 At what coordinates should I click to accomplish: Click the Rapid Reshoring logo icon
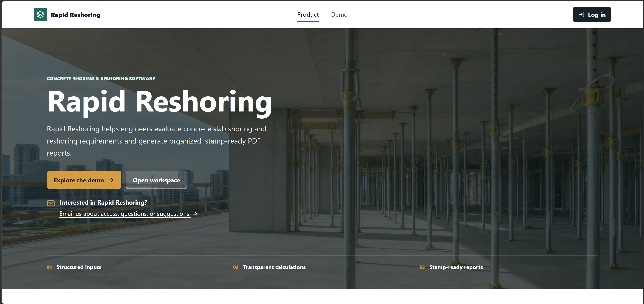[x=40, y=15]
